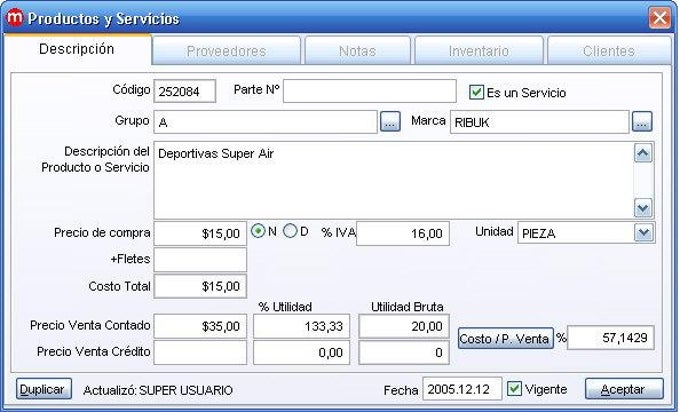This screenshot has height=412, width=680.
Task: Click the % Utilidad field showing 133,33
Action: tap(301, 326)
